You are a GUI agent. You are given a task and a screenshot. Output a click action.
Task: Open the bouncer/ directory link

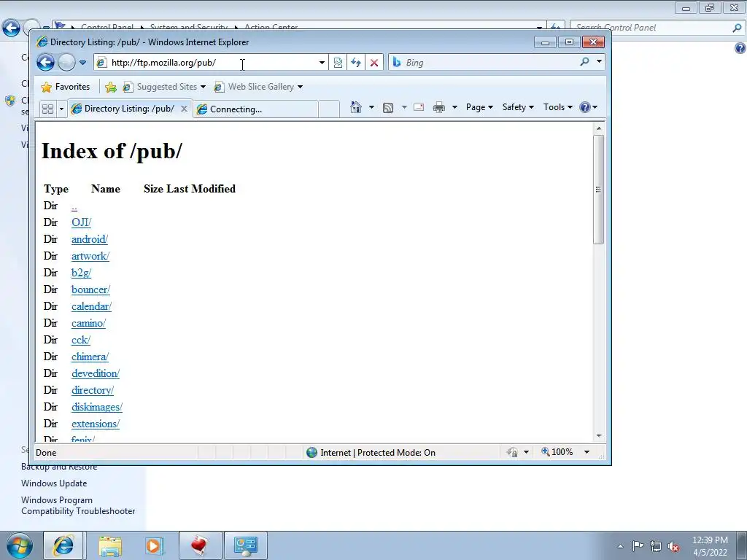(91, 289)
